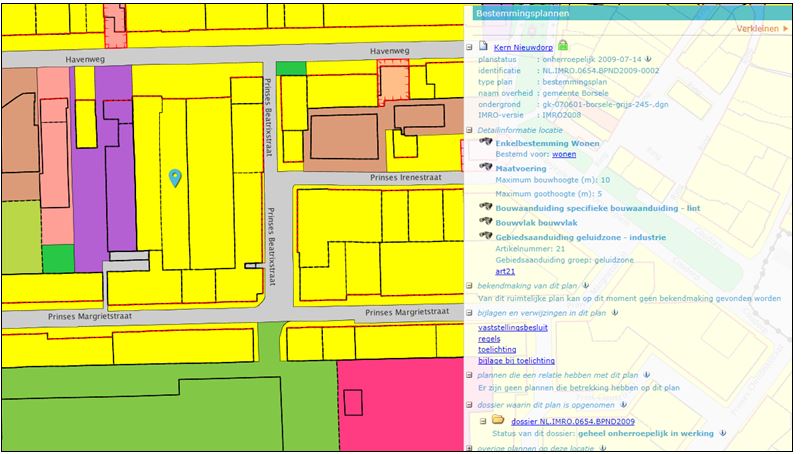Click the green lock icon beside Kern Nieuwdorp
Viewport: 804px width, 454px height.
click(563, 45)
